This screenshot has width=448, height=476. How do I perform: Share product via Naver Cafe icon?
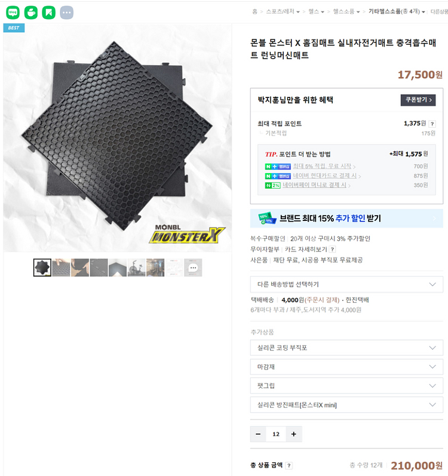point(30,13)
